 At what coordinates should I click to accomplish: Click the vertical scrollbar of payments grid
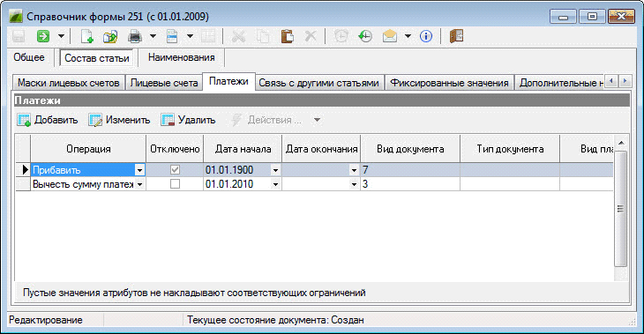point(620,208)
